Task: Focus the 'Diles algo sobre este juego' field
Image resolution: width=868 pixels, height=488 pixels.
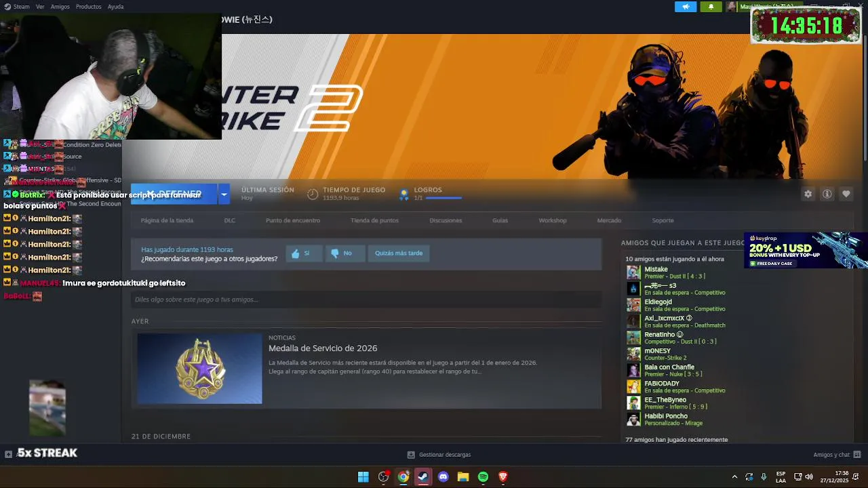Action: pos(366,300)
